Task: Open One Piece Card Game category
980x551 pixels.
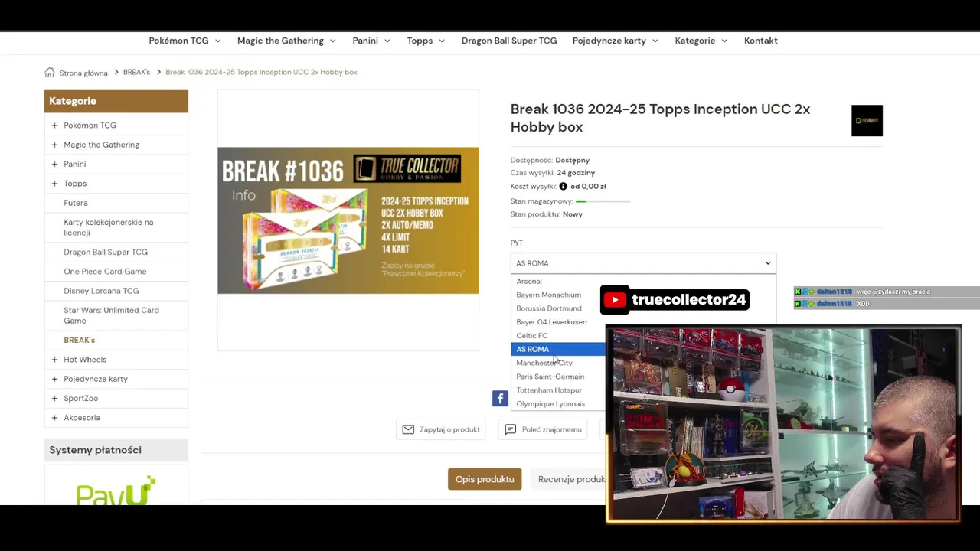Action: (x=105, y=272)
